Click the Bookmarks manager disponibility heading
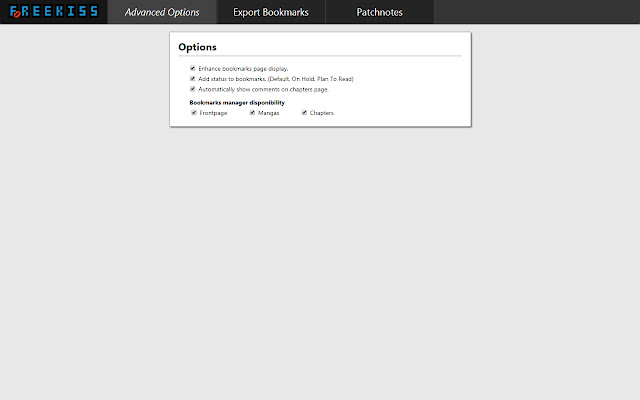This screenshot has height=400, width=640. coord(237,102)
